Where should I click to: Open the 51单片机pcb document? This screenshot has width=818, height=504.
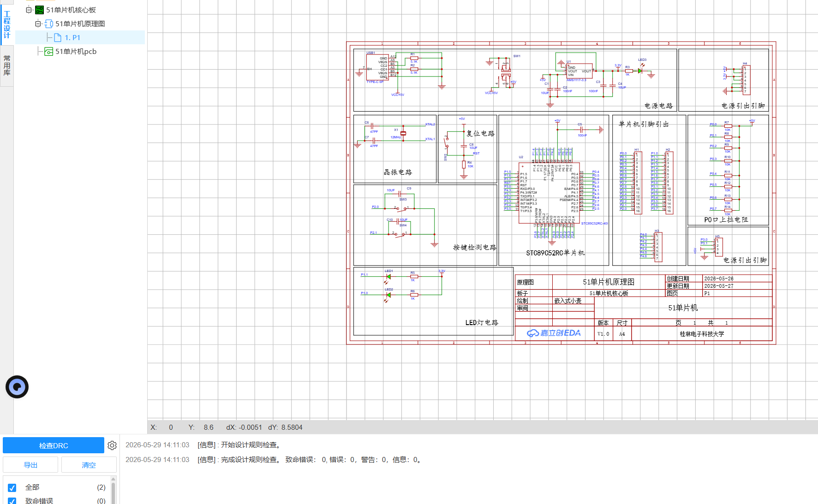click(x=76, y=51)
